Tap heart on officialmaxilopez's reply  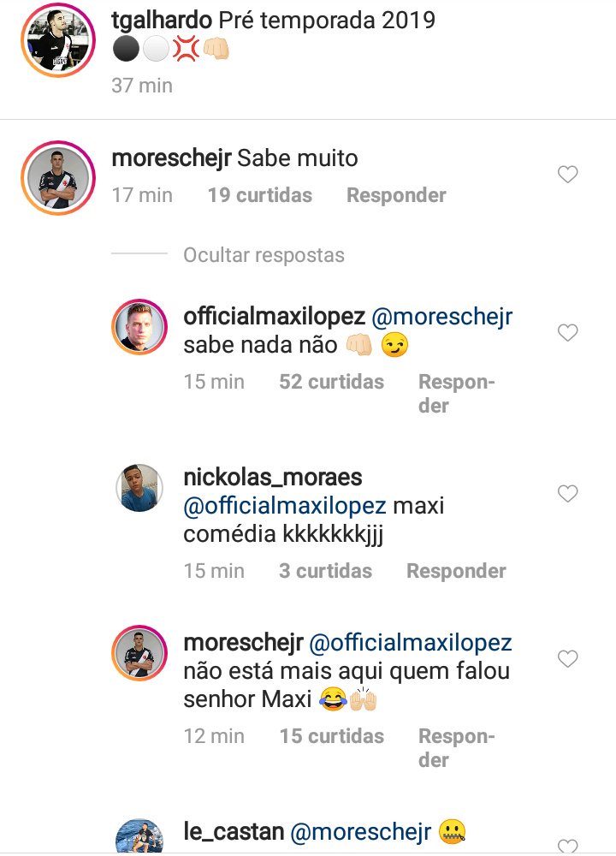point(567,333)
